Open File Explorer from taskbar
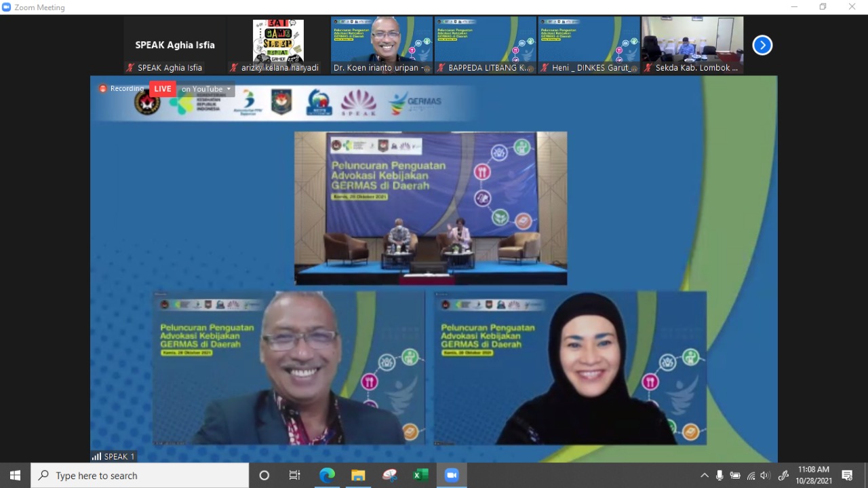 (x=358, y=476)
